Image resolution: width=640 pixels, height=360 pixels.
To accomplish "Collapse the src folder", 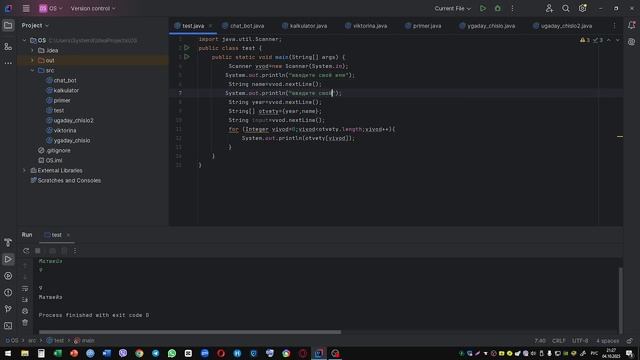I will (x=32, y=71).
